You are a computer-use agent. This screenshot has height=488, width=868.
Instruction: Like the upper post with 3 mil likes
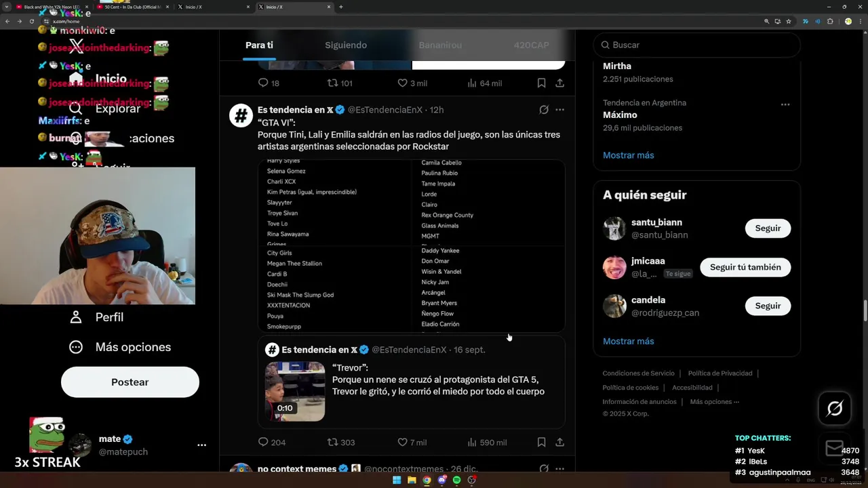click(412, 83)
